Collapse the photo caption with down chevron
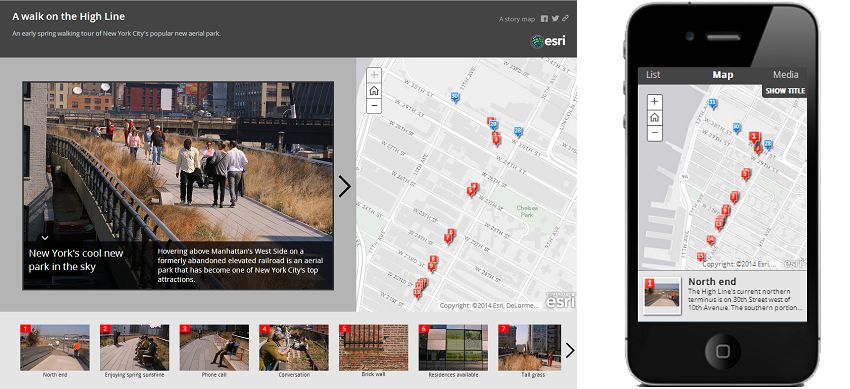 click(45, 237)
